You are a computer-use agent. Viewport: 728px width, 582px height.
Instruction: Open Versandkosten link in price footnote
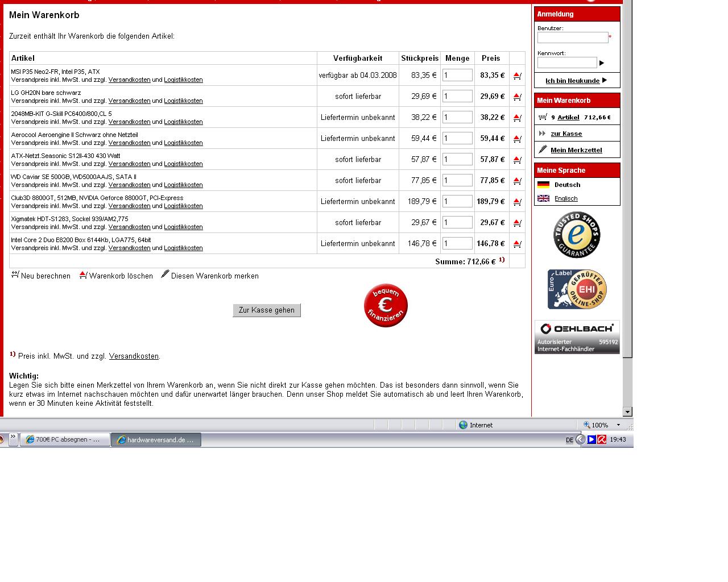134,356
